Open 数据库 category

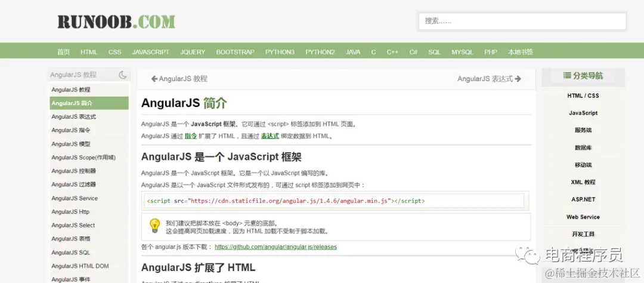point(583,147)
